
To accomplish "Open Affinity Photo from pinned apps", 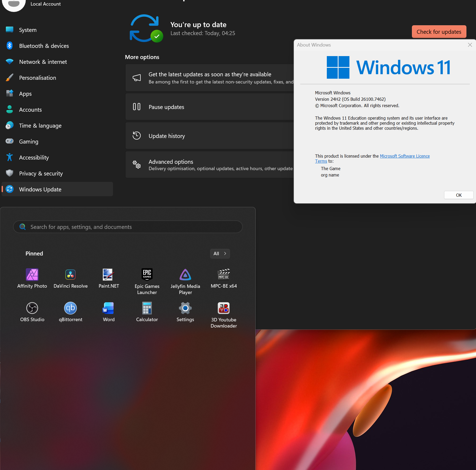I will (x=32, y=278).
